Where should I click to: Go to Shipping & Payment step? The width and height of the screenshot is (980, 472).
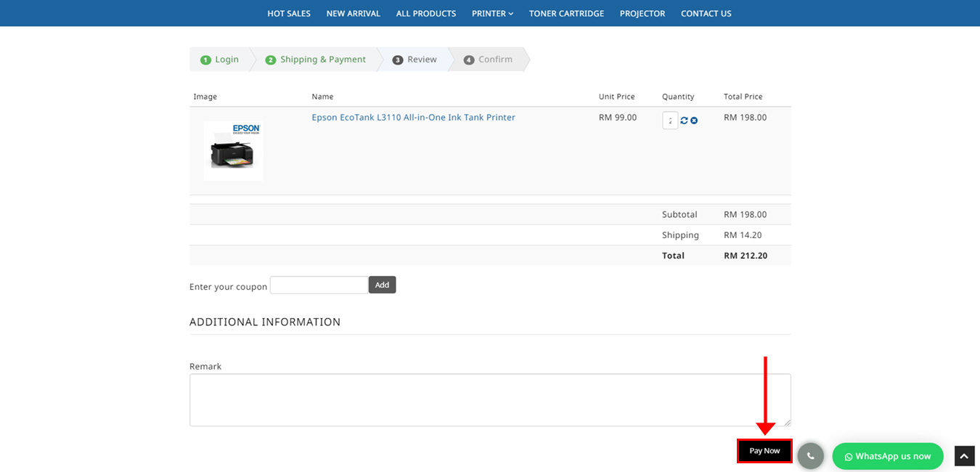pyautogui.click(x=316, y=60)
